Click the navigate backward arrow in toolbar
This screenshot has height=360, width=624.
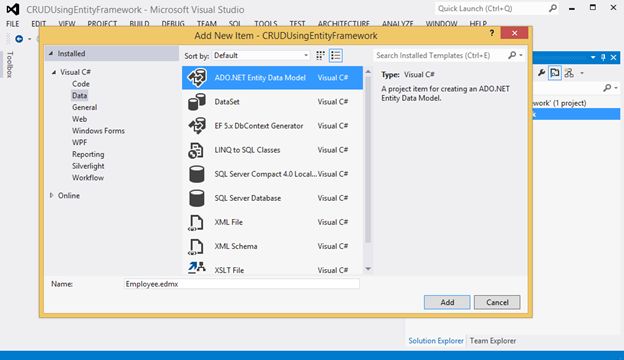pyautogui.click(x=19, y=39)
